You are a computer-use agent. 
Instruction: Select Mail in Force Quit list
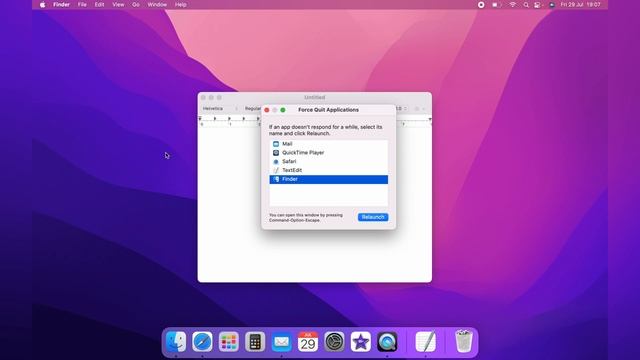(329, 144)
